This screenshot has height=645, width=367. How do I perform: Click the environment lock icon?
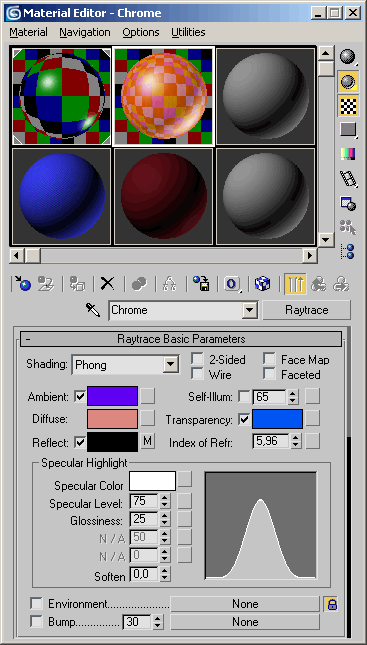[332, 604]
